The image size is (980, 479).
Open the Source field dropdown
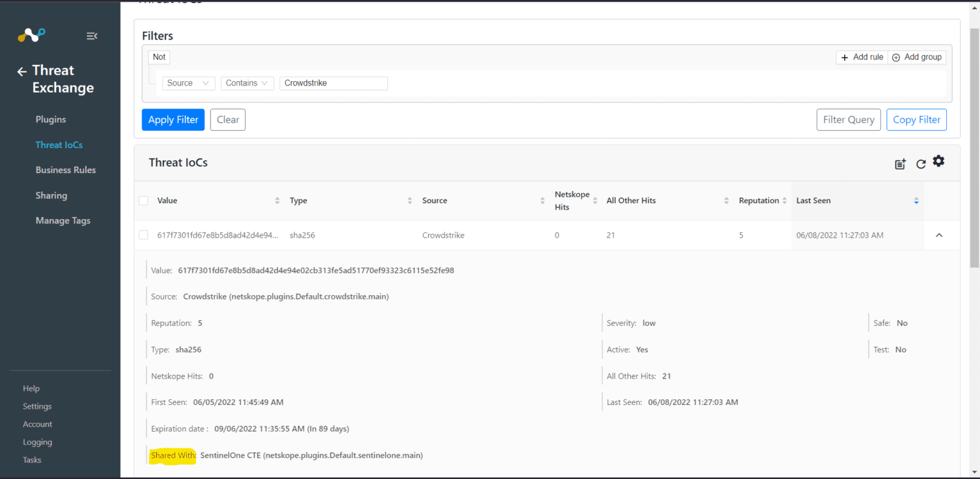click(188, 83)
